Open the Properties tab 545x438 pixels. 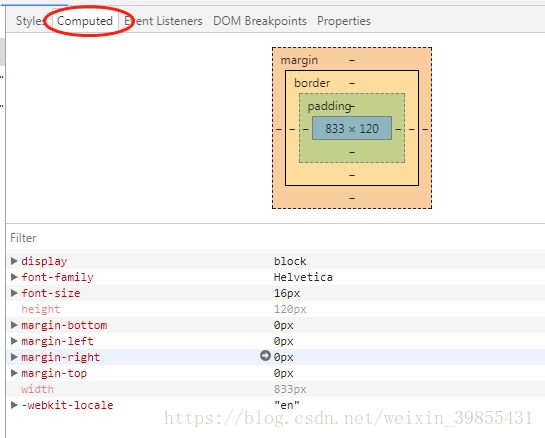tap(344, 21)
